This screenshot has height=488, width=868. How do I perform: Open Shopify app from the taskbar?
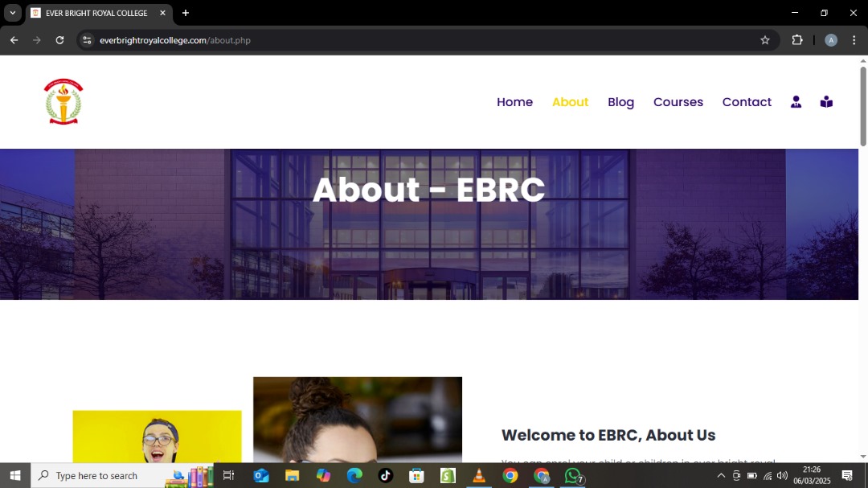pyautogui.click(x=448, y=475)
